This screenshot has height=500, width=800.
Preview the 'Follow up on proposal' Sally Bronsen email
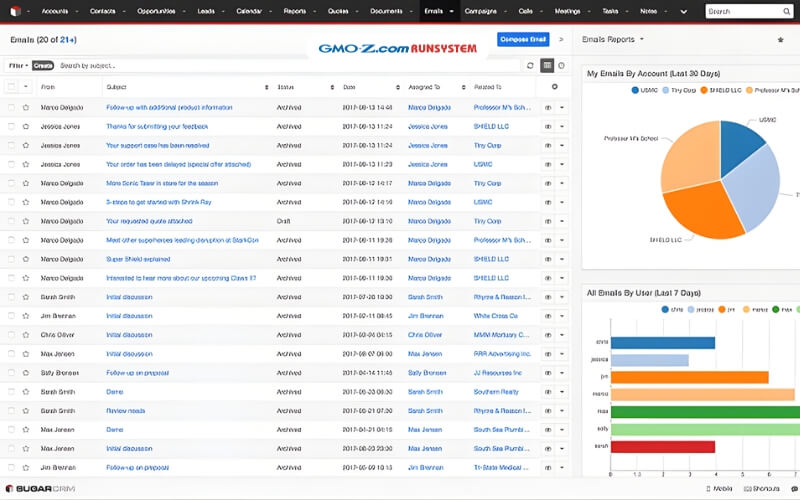[x=548, y=373]
